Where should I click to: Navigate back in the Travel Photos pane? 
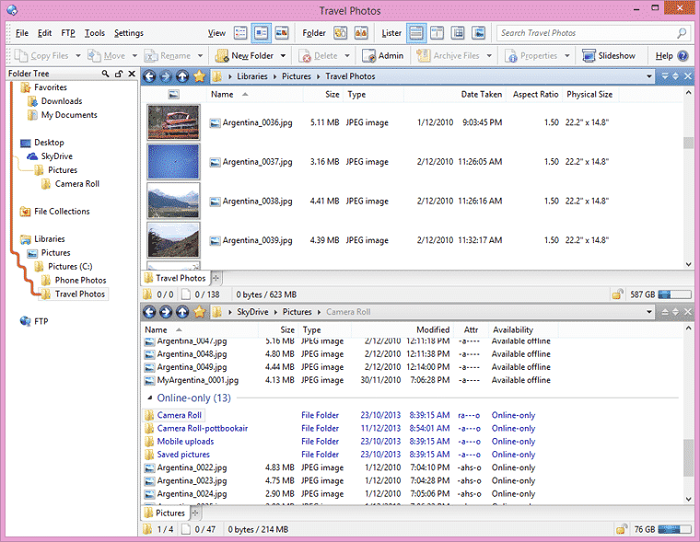(149, 76)
